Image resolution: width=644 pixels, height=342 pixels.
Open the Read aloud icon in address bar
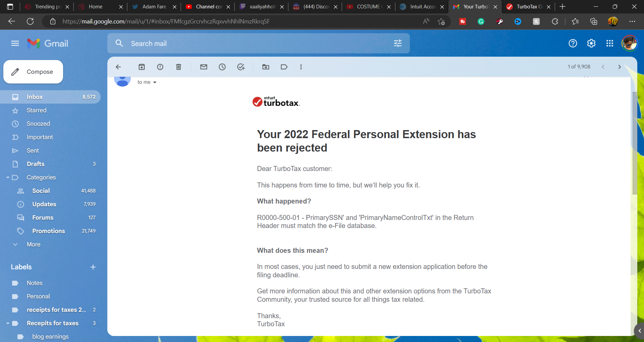[426, 21]
